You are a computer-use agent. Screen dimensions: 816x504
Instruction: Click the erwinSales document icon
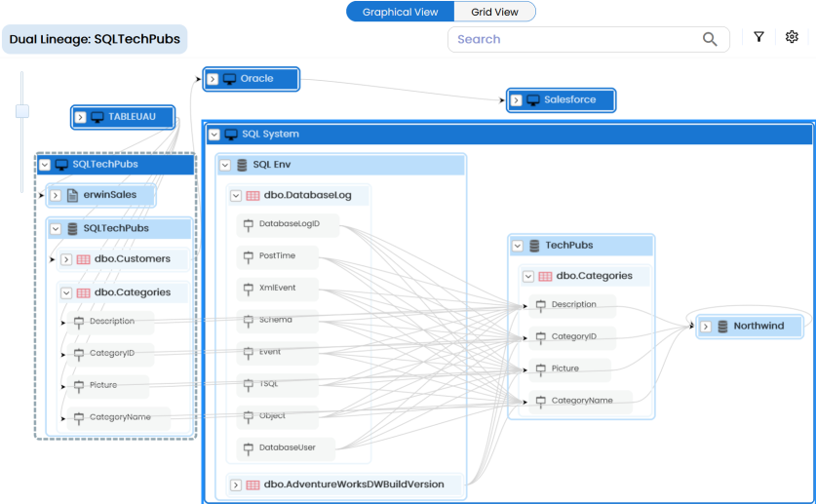click(x=72, y=195)
